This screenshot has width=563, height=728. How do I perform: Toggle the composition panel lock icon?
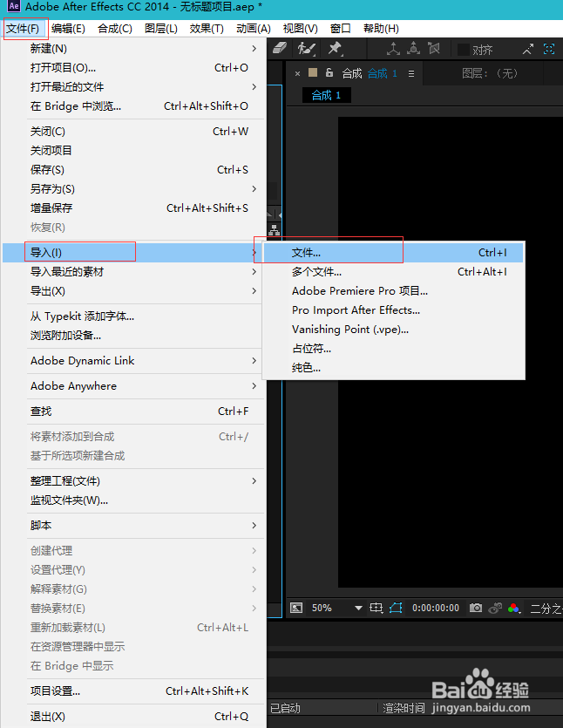(329, 73)
